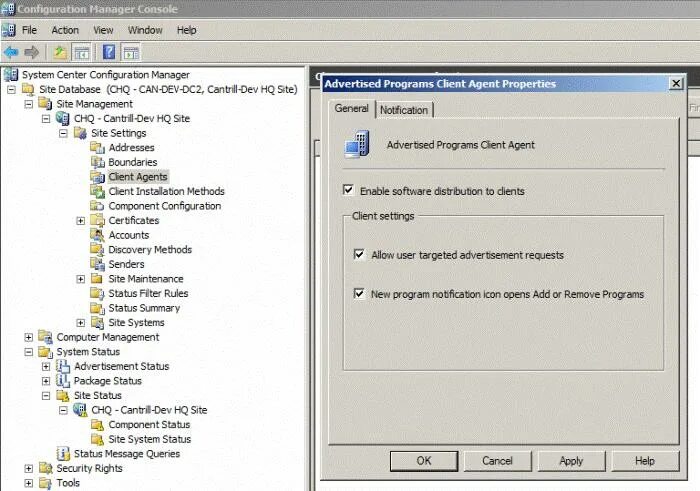Collapse the System Status node
The width and height of the screenshot is (700, 491).
[29, 352]
